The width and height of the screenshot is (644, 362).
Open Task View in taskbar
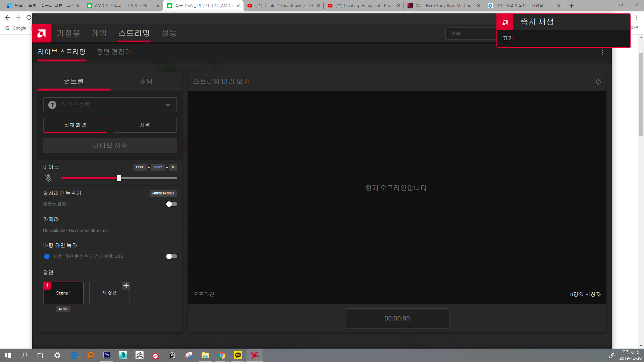pyautogui.click(x=40, y=355)
